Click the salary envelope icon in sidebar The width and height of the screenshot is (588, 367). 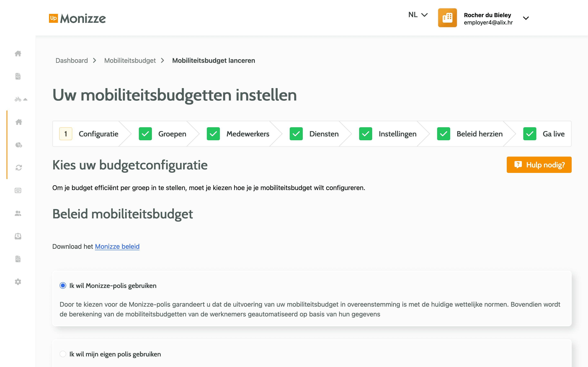tap(18, 236)
